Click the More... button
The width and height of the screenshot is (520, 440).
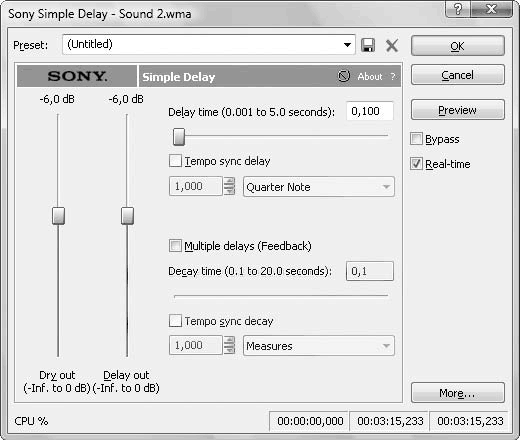pos(458,393)
